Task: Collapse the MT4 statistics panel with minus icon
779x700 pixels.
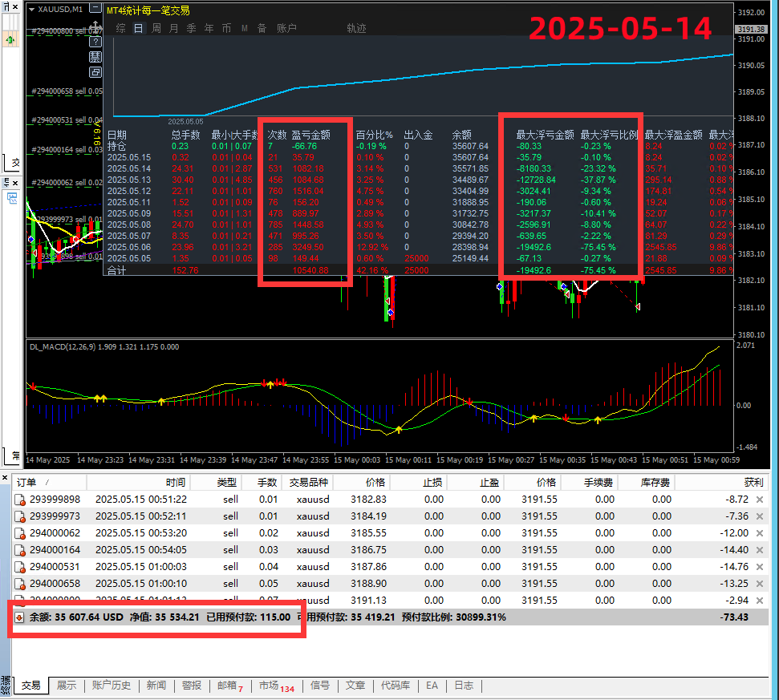Action: coord(95,7)
